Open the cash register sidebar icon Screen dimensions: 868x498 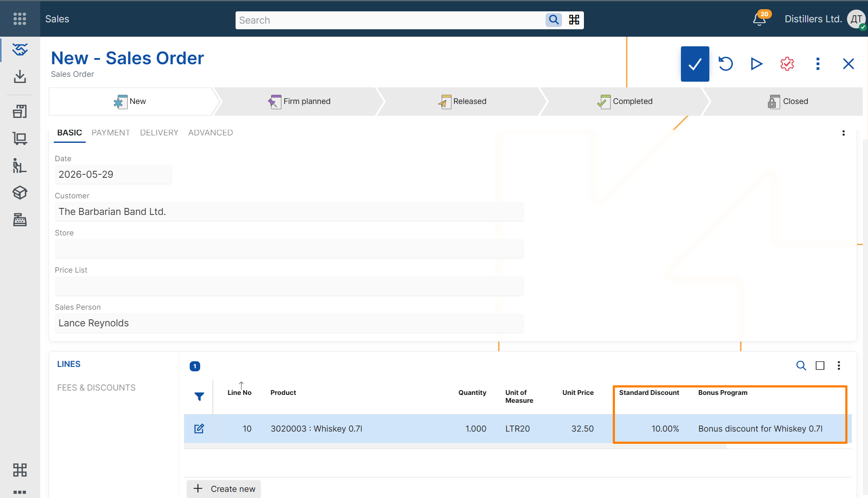20,220
